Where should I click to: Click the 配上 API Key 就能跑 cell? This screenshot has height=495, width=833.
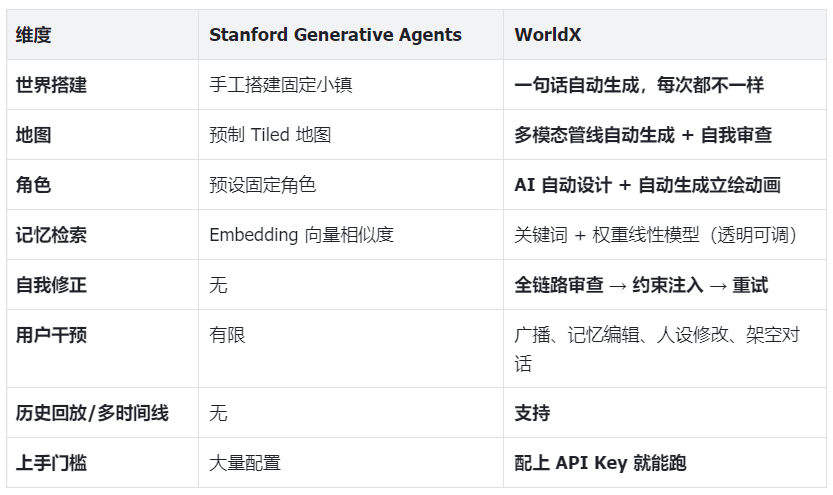tap(665, 463)
